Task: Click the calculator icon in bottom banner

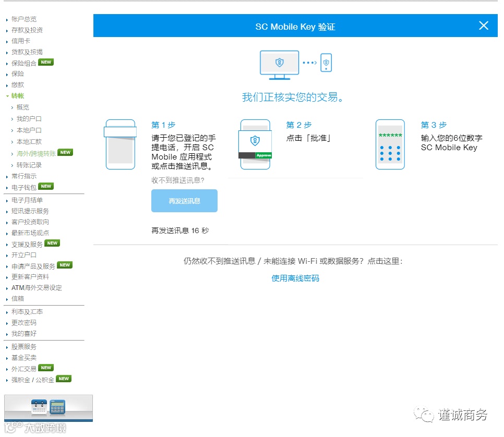Action: (57, 407)
